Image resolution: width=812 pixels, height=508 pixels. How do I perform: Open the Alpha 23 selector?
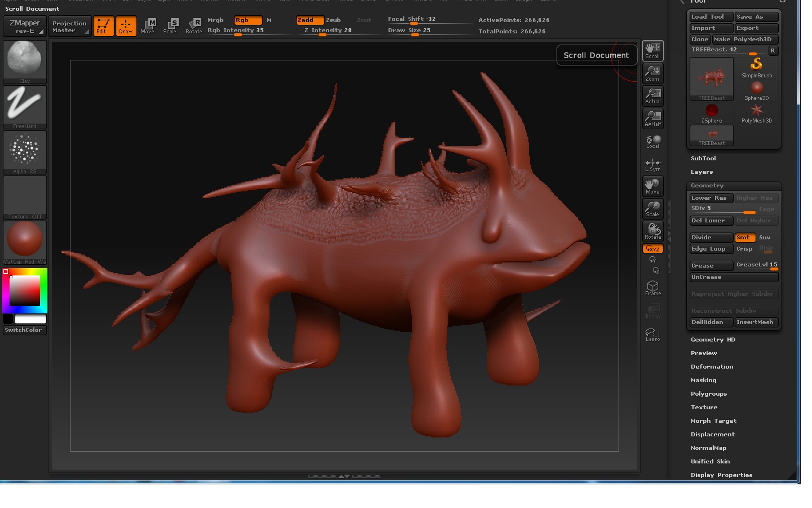tap(25, 152)
